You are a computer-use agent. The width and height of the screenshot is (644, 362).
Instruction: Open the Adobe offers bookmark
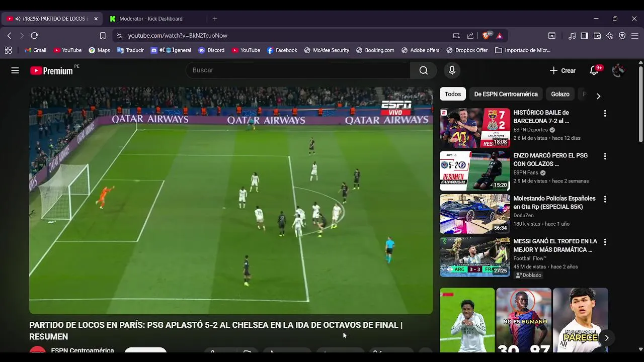click(x=420, y=50)
